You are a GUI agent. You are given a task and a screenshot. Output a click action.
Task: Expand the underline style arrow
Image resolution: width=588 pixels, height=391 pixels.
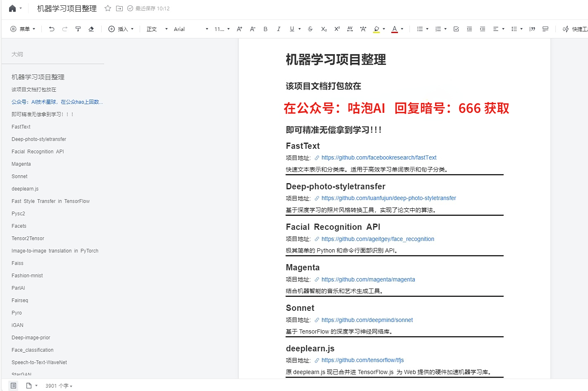pos(300,29)
